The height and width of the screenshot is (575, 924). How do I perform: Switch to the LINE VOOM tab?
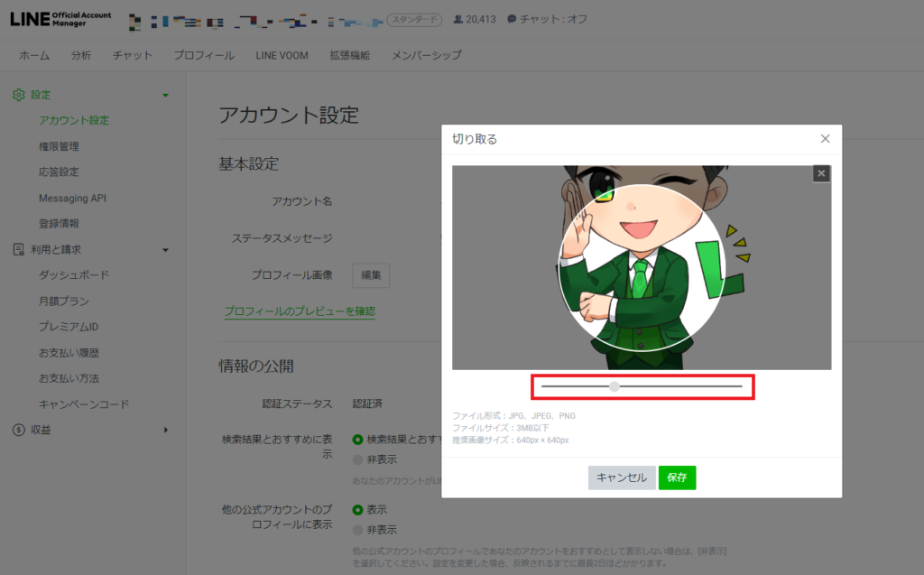coord(282,55)
